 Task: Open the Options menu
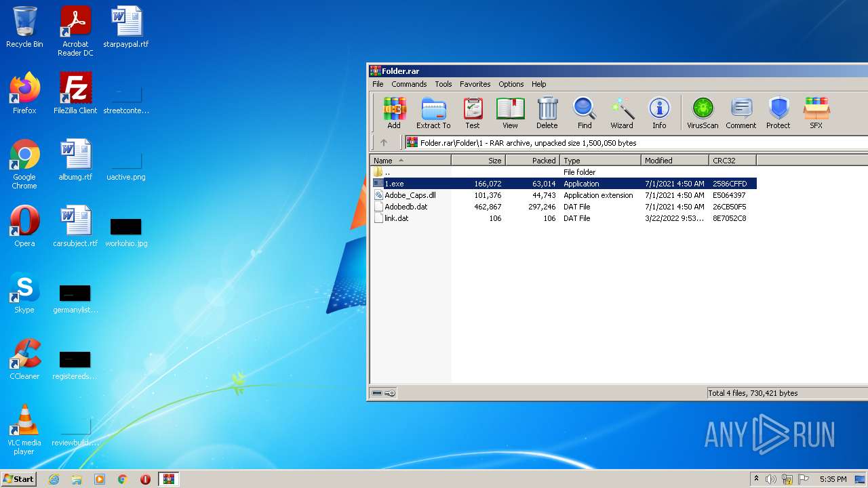point(511,84)
